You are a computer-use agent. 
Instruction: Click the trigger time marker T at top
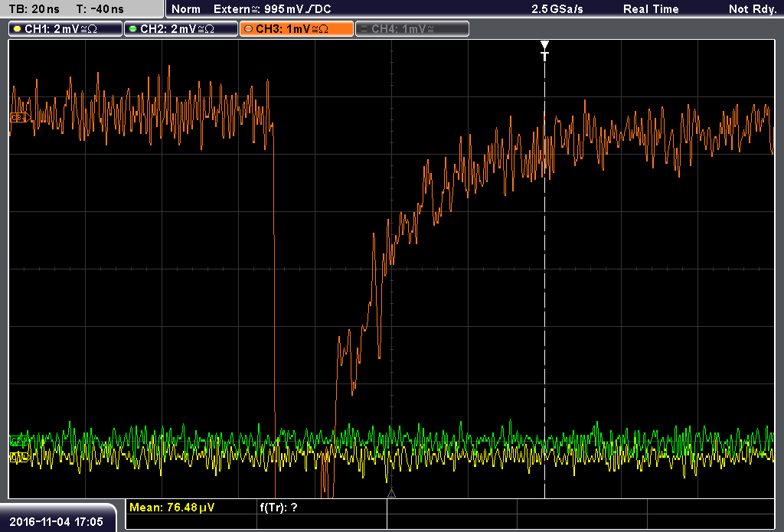(x=544, y=51)
